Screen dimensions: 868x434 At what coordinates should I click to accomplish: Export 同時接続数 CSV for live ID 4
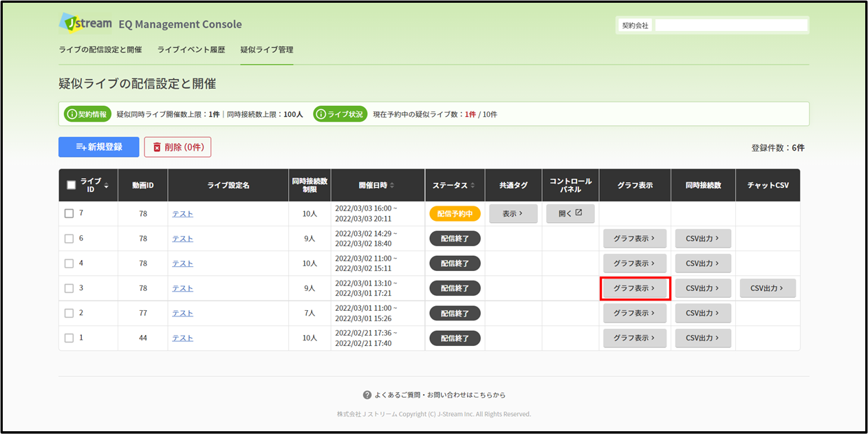703,263
